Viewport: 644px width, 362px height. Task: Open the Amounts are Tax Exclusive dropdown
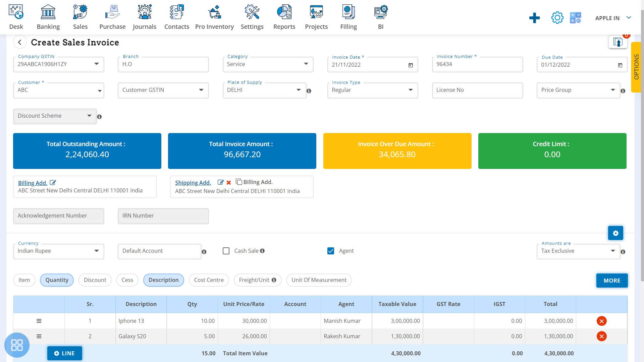coord(578,251)
